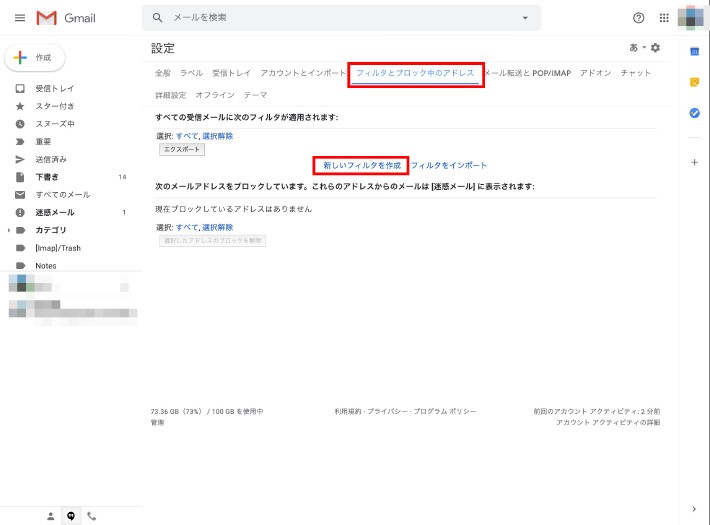Open the Google apps grid icon
This screenshot has width=710, height=525.
coord(664,18)
